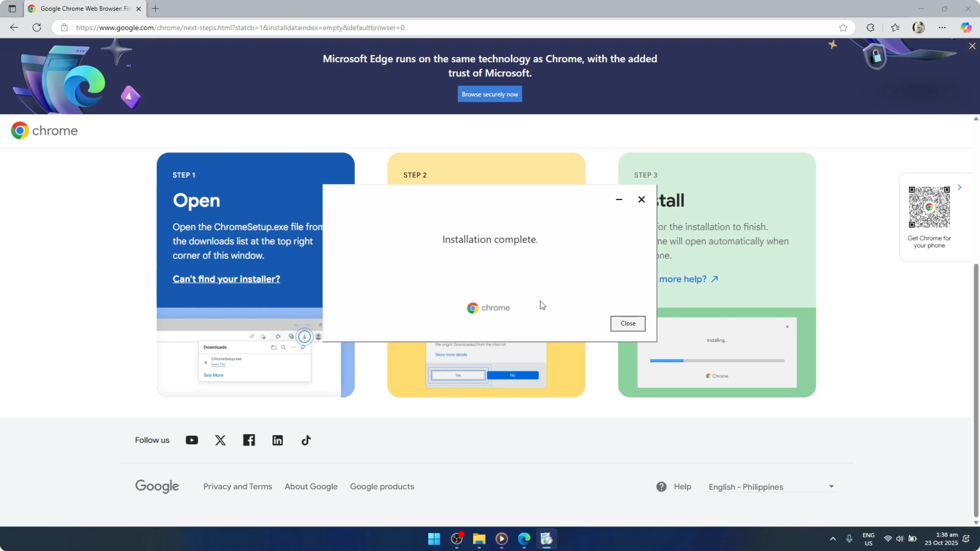This screenshot has height=551, width=980.
Task: Open the ENG US language switcher
Action: pos(868,539)
